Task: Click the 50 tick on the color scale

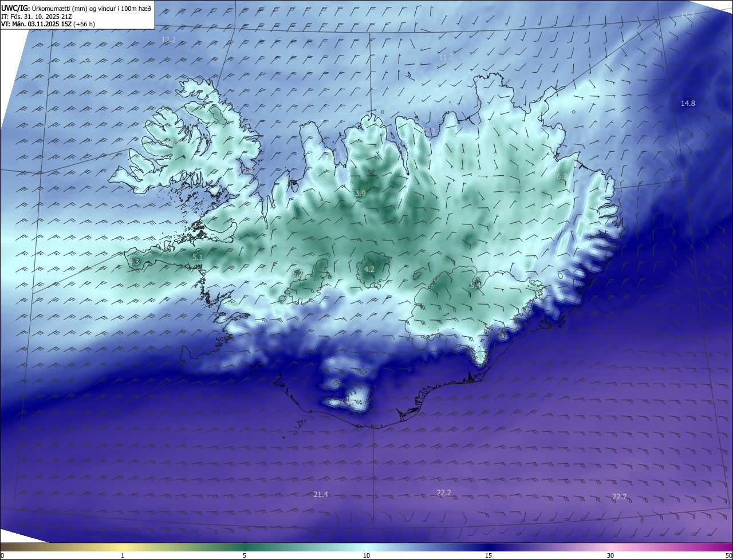Action: [728, 555]
